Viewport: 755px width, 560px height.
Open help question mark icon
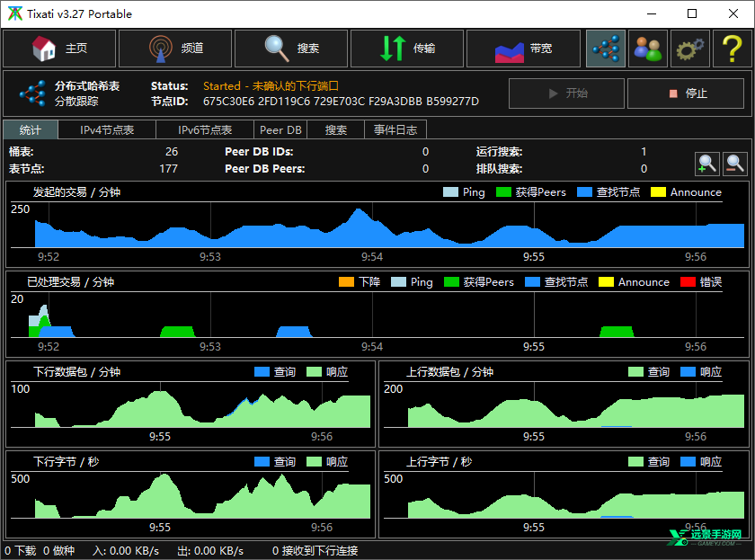tap(732, 49)
